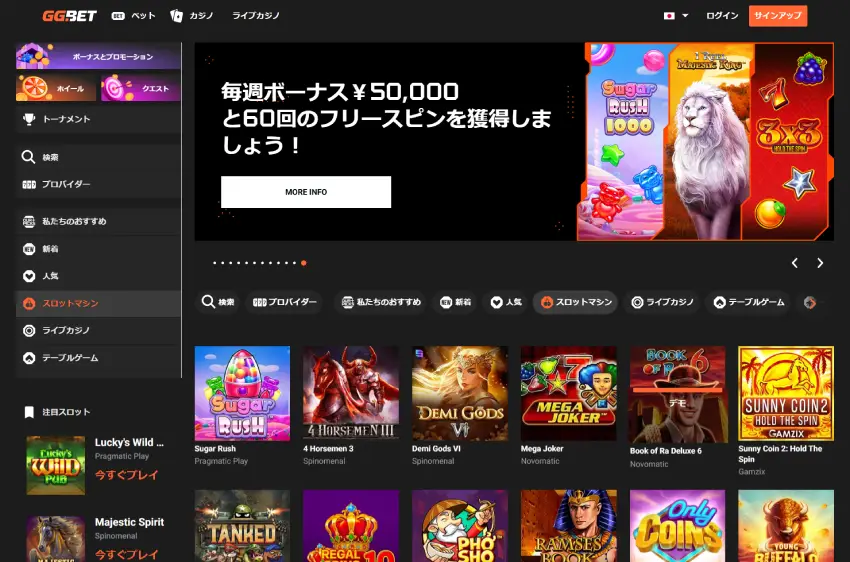This screenshot has width=850, height=562.
Task: Click 'Novomatic' under Mega Joker
Action: [x=540, y=461]
